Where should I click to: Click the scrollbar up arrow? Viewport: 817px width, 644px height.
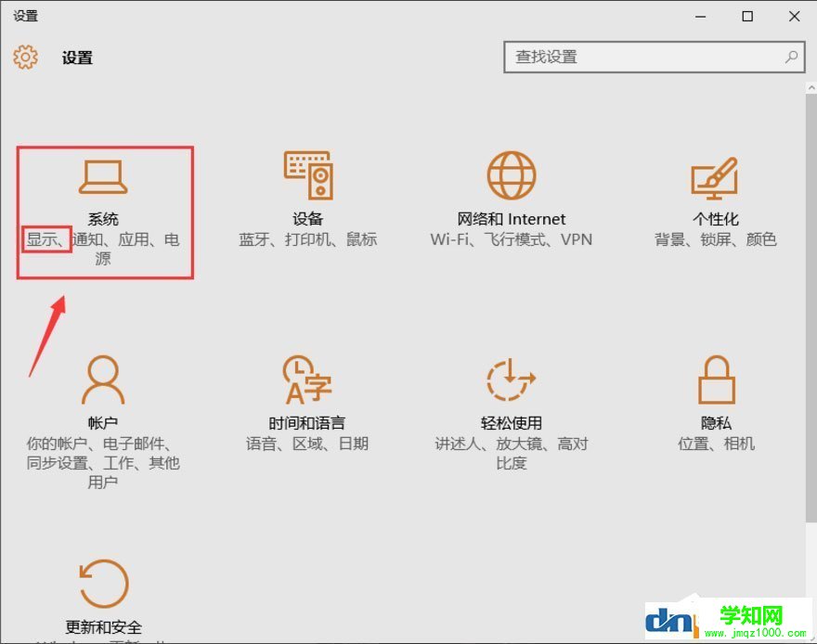[x=811, y=88]
